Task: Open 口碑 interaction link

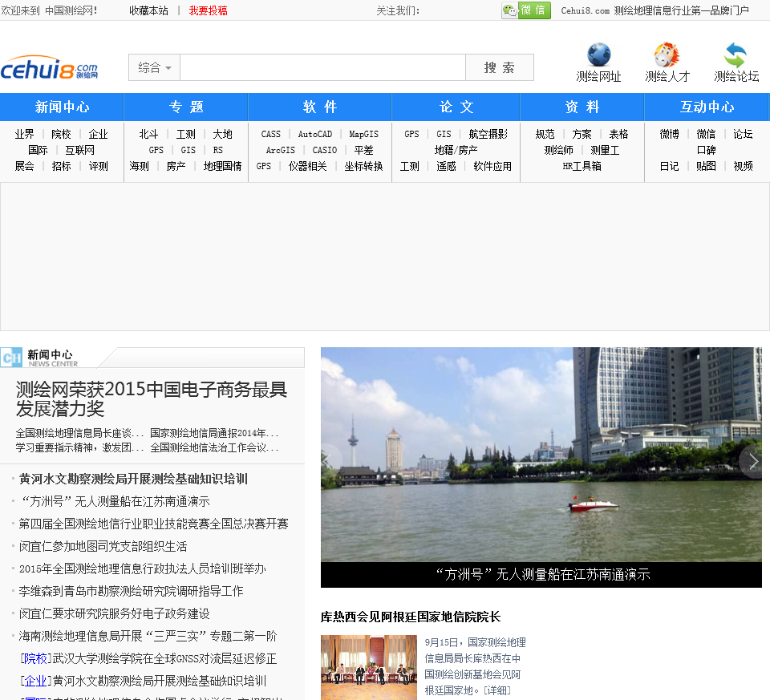Action: (x=706, y=150)
